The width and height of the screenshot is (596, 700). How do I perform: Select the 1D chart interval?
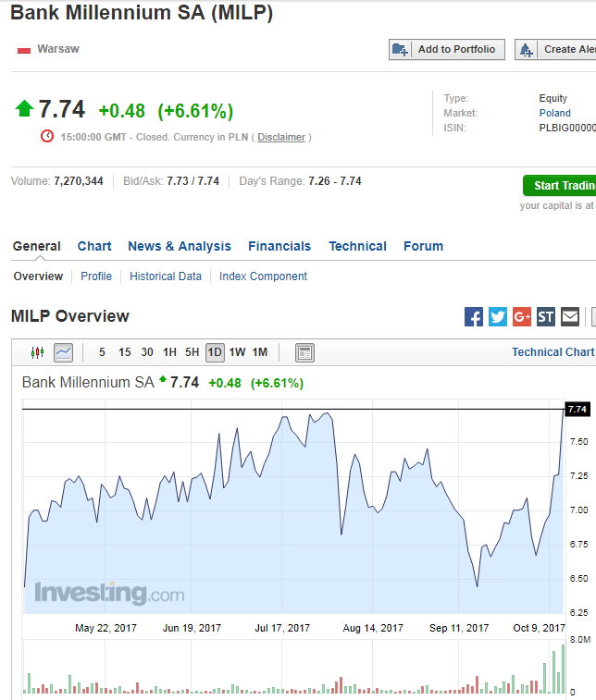[x=215, y=352]
